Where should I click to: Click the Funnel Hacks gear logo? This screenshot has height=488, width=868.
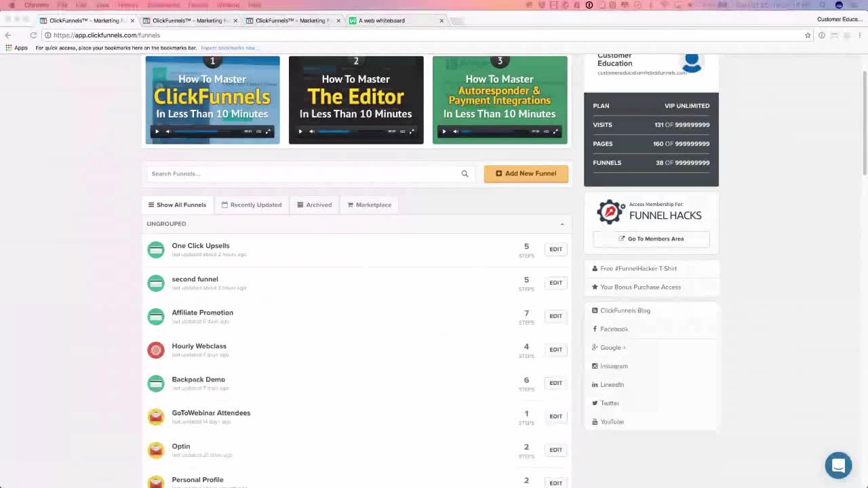pos(610,212)
